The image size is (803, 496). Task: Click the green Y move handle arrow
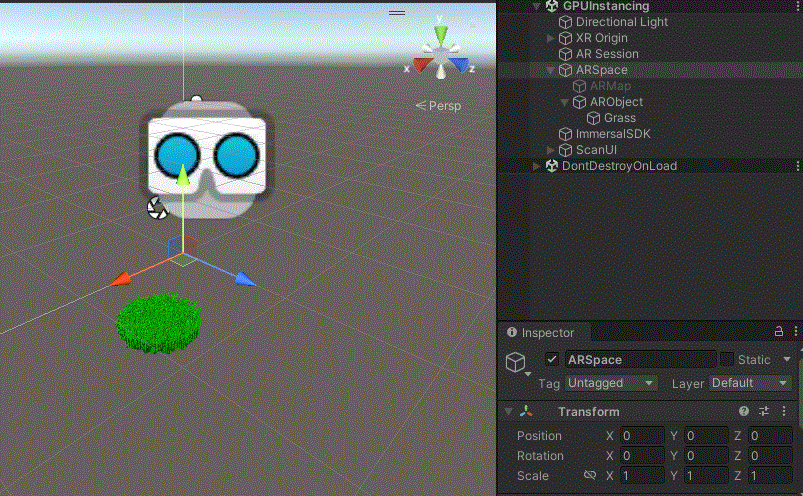183,175
